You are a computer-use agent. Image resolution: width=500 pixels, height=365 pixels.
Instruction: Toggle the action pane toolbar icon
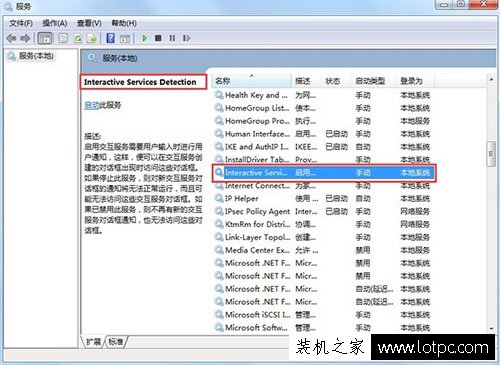coord(125,38)
